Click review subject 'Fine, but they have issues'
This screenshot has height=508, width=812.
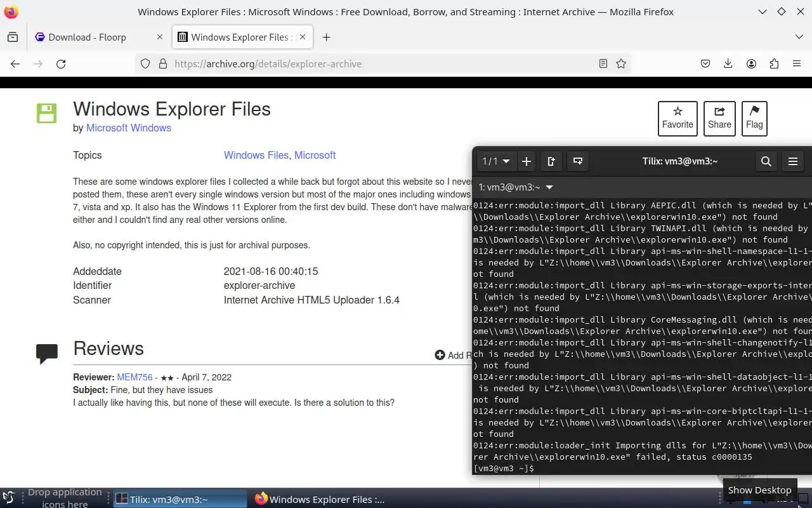(162, 390)
